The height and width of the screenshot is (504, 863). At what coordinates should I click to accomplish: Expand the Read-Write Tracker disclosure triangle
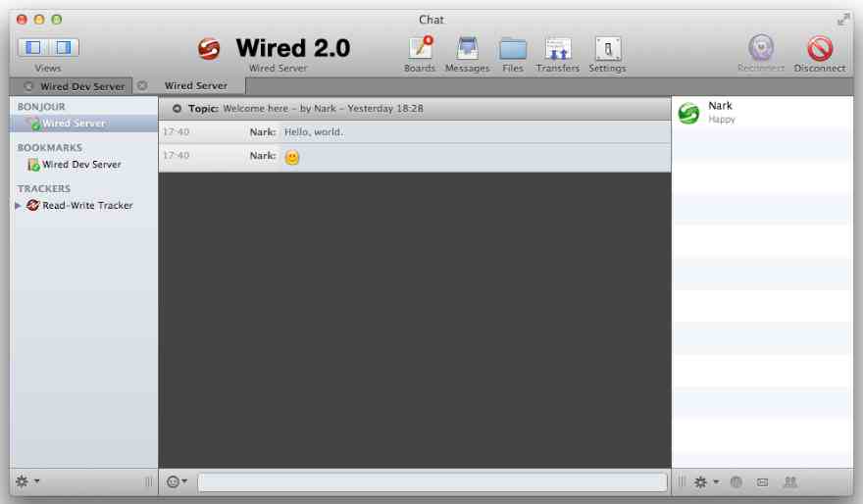(19, 205)
